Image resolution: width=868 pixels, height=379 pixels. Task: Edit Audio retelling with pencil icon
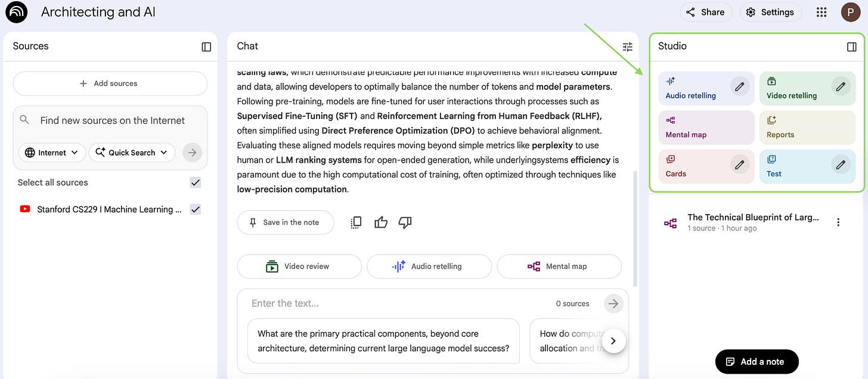point(739,87)
